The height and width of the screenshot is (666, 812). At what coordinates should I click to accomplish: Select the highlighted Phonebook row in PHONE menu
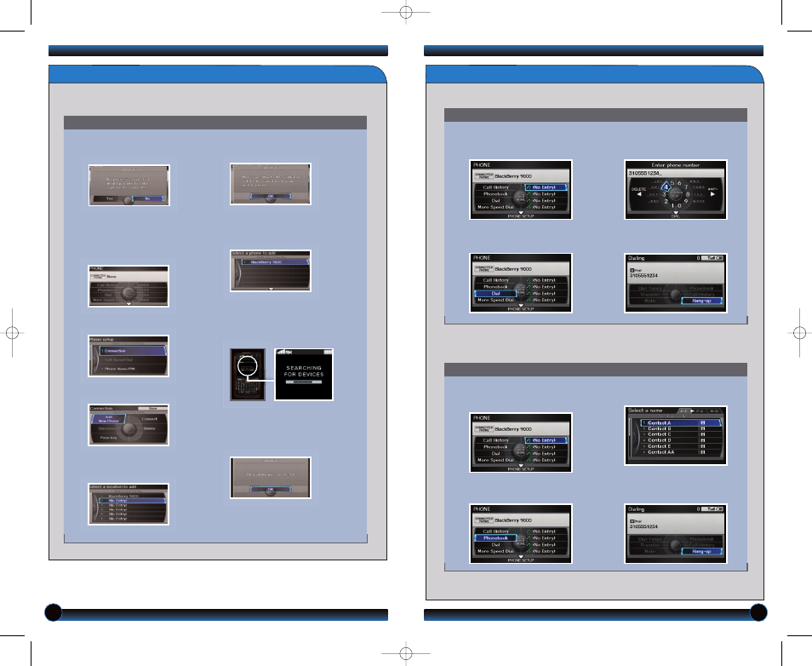495,538
